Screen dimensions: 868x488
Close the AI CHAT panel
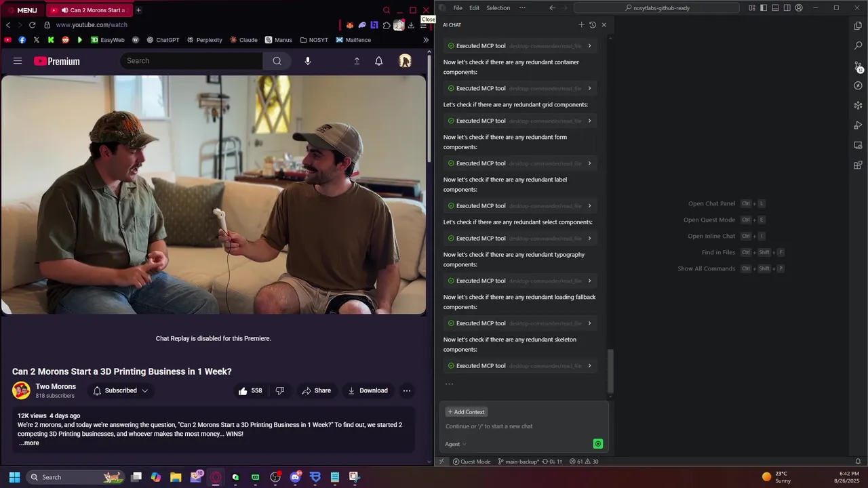604,25
